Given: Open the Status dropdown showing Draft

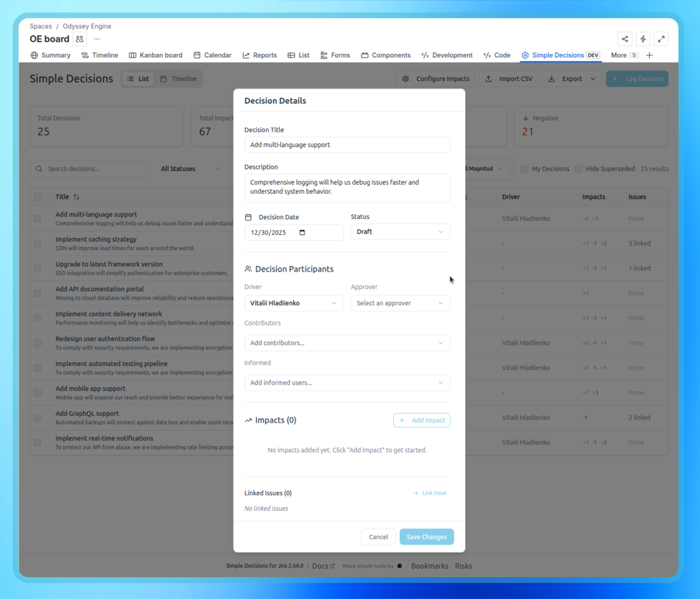Looking at the screenshot, I should [x=400, y=232].
